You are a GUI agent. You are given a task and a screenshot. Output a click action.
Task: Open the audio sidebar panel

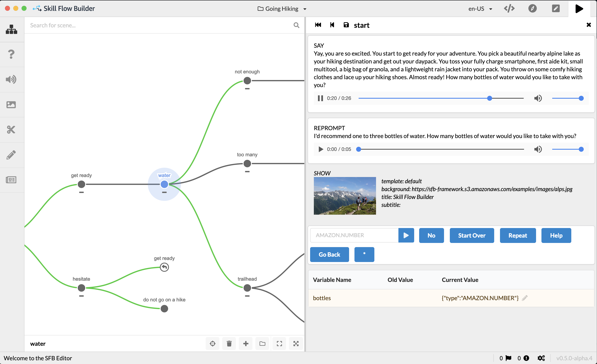click(11, 79)
